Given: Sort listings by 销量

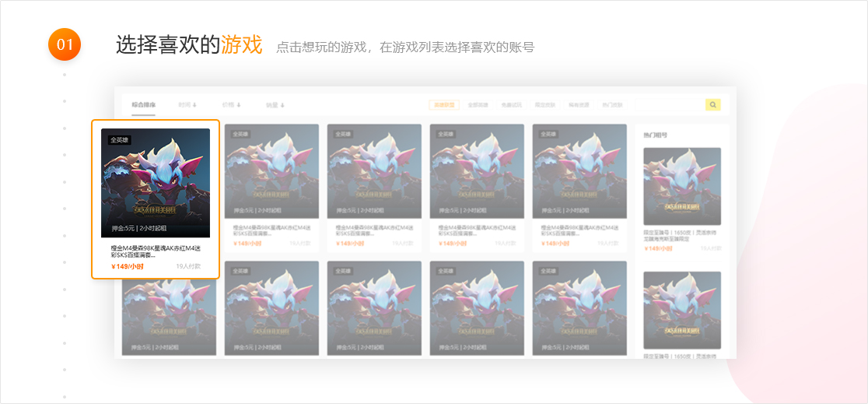Looking at the screenshot, I should click(x=275, y=105).
